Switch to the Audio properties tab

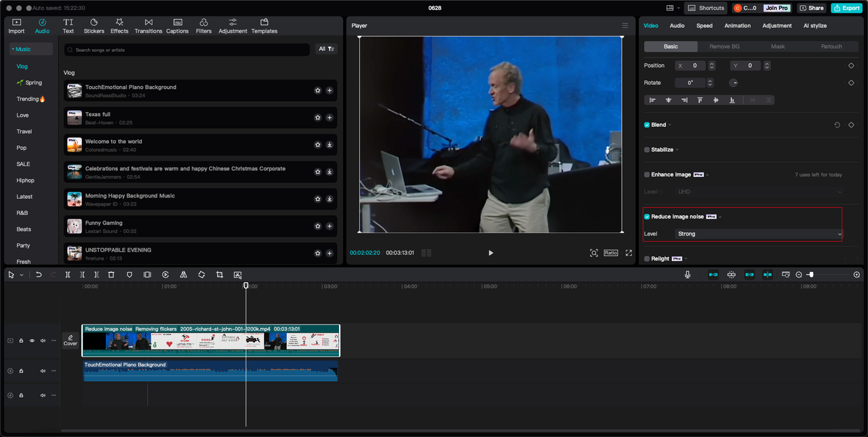(677, 26)
